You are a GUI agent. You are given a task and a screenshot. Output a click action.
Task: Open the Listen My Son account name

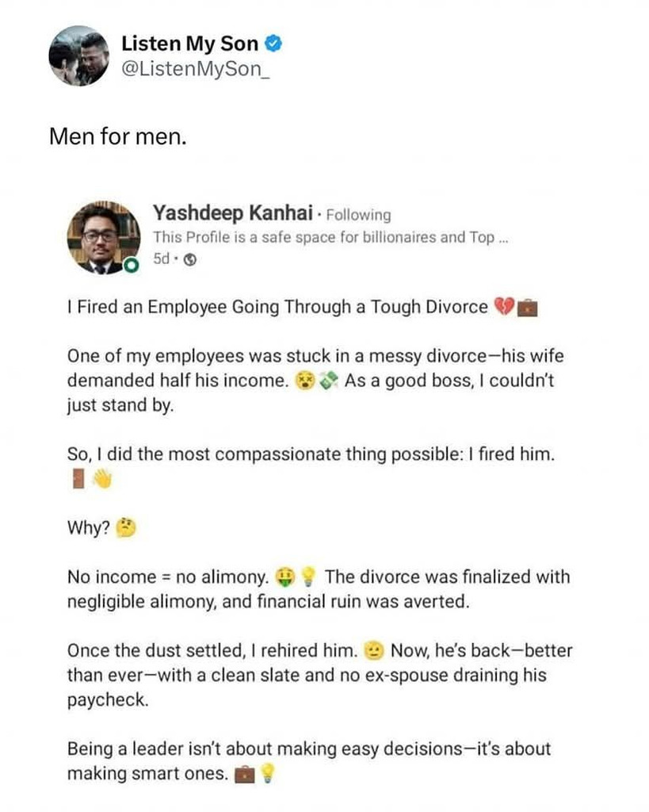point(190,45)
